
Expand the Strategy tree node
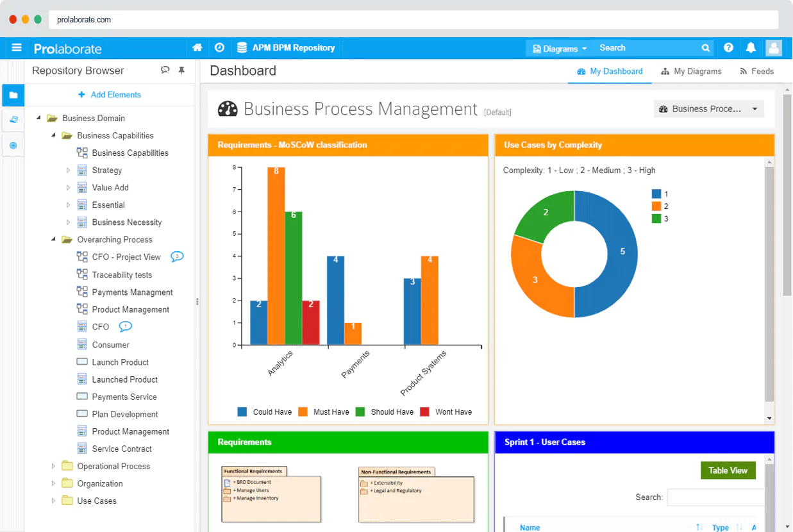tap(69, 170)
